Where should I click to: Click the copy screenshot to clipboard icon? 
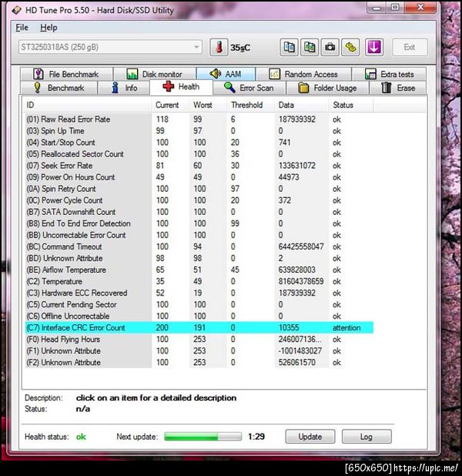click(310, 47)
